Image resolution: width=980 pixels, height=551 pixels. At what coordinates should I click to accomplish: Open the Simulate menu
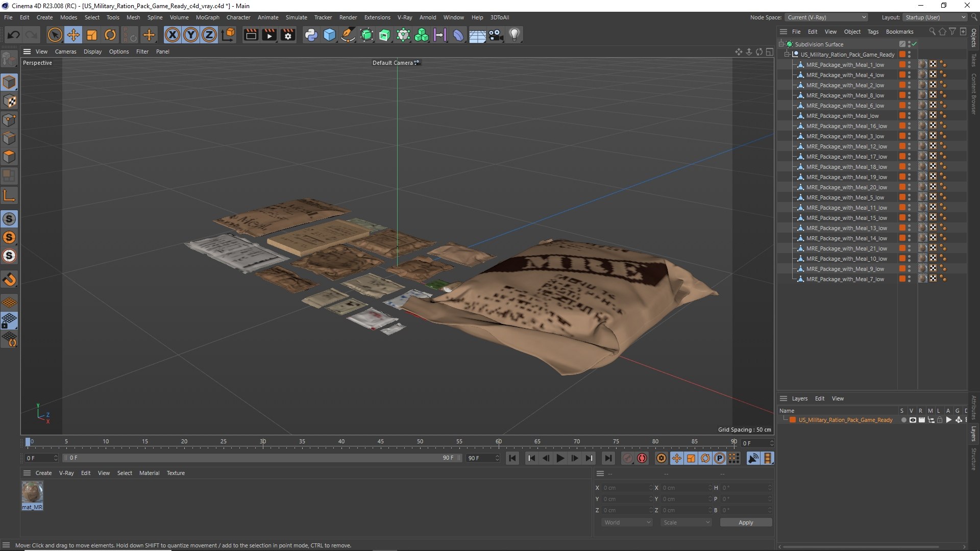(296, 17)
